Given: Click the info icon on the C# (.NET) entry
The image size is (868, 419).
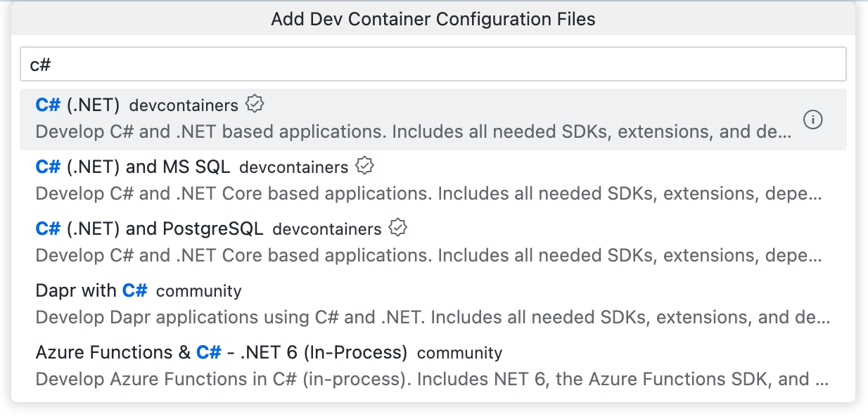Looking at the screenshot, I should [813, 120].
